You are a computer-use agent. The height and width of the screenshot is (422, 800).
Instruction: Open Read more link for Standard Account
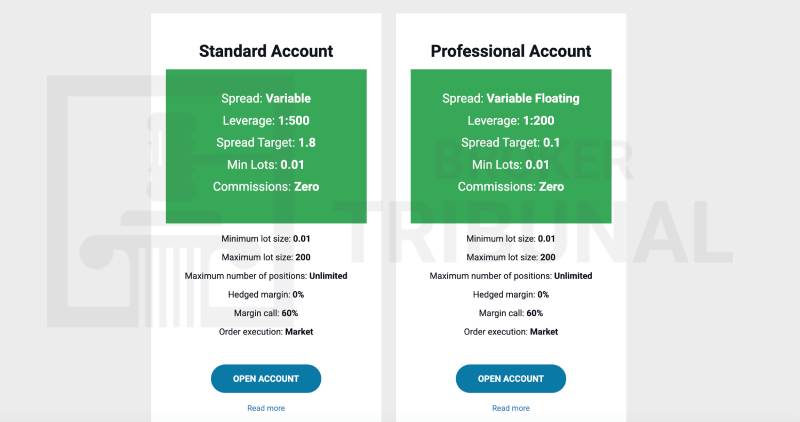pyautogui.click(x=266, y=408)
